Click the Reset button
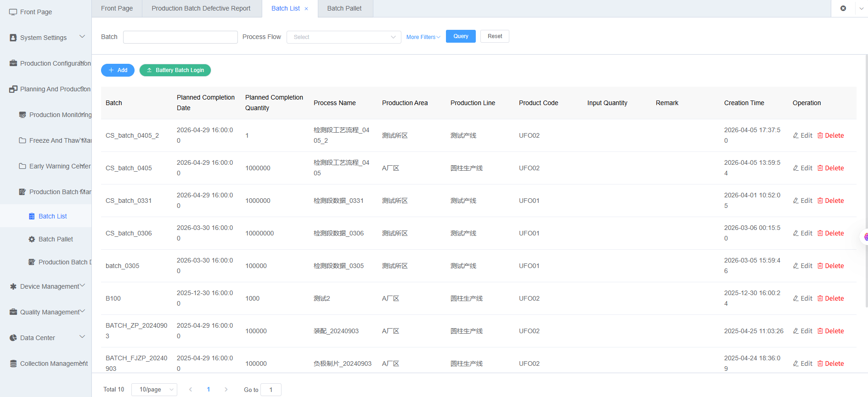 click(x=495, y=36)
